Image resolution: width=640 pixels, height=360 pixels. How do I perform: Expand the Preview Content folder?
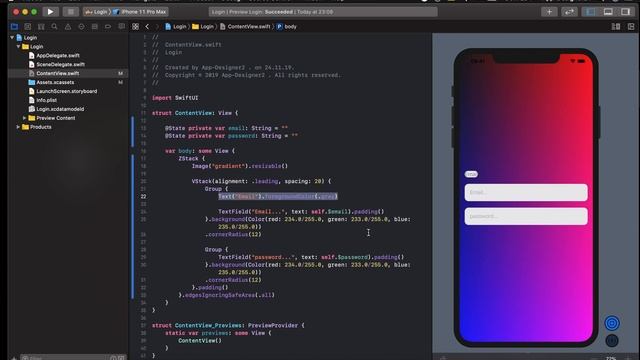24,118
